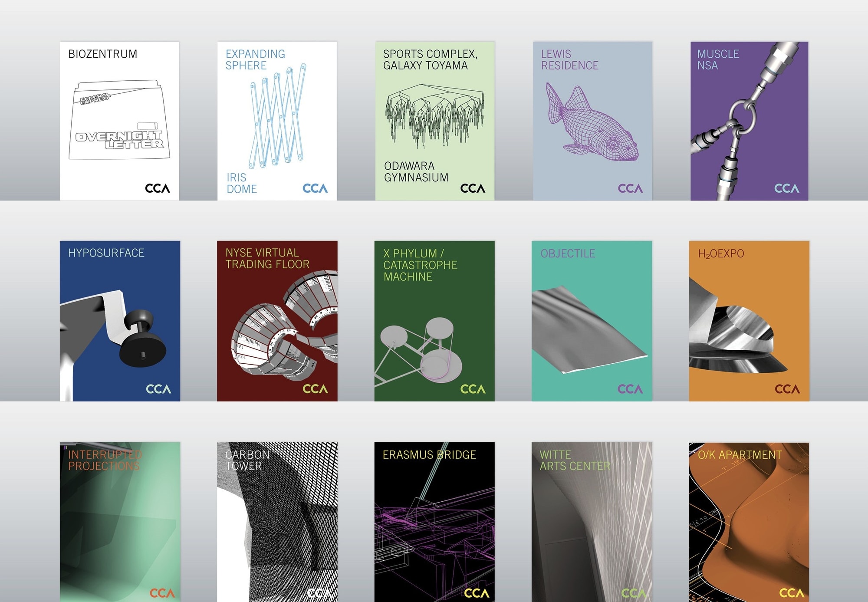
Task: Open the NYSE Virtual Trading Floor cover
Action: click(x=277, y=321)
